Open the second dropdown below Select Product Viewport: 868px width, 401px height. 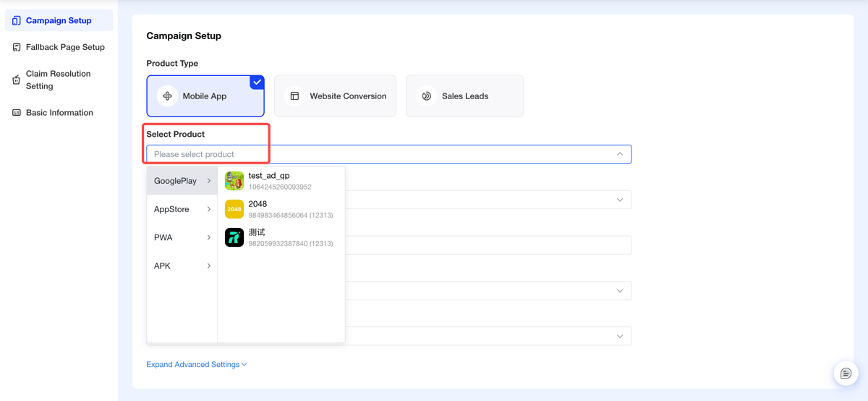pyautogui.click(x=488, y=200)
